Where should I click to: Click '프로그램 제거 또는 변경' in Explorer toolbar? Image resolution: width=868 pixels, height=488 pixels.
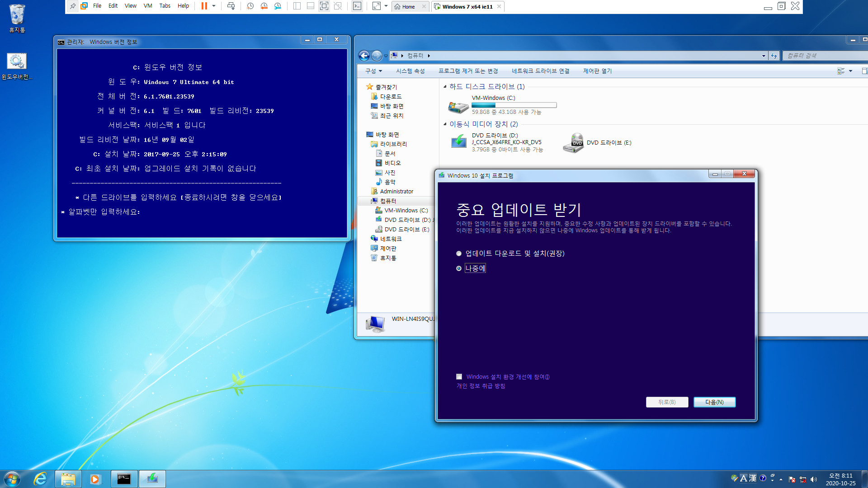pyautogui.click(x=468, y=71)
